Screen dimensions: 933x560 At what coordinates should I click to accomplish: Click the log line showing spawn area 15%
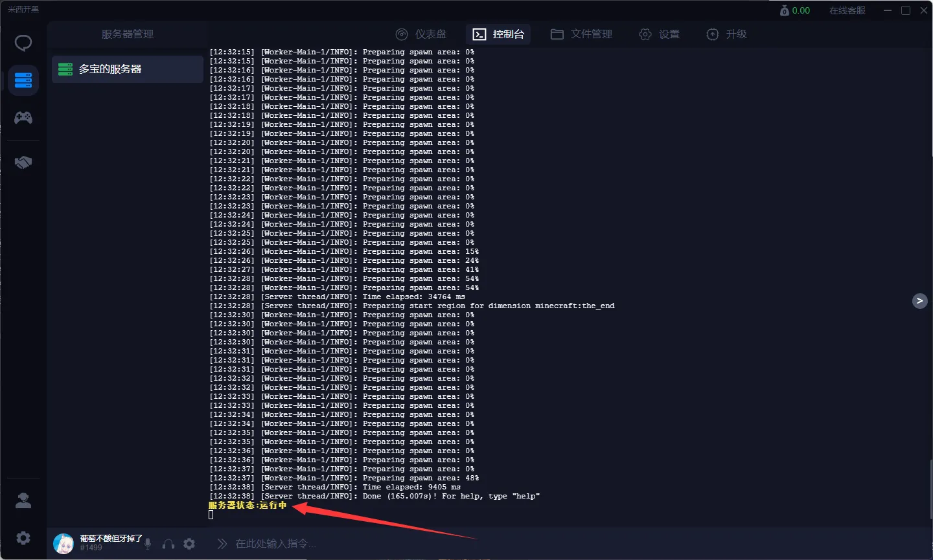[344, 251]
